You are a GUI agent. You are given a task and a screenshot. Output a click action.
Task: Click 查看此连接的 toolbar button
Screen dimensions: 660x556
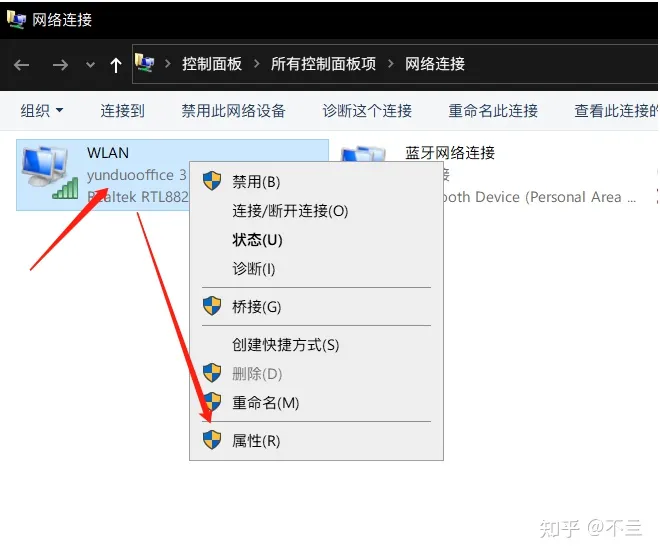click(x=616, y=111)
